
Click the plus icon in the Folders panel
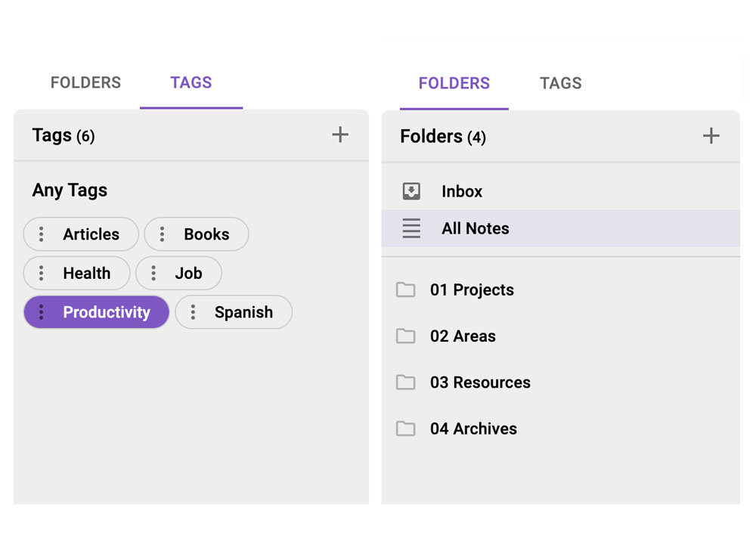pyautogui.click(x=711, y=135)
